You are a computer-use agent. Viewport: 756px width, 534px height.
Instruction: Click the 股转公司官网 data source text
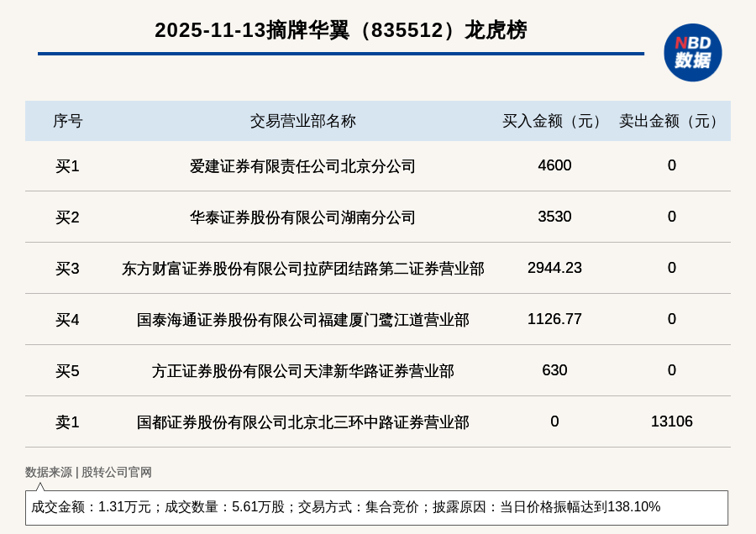point(117,472)
